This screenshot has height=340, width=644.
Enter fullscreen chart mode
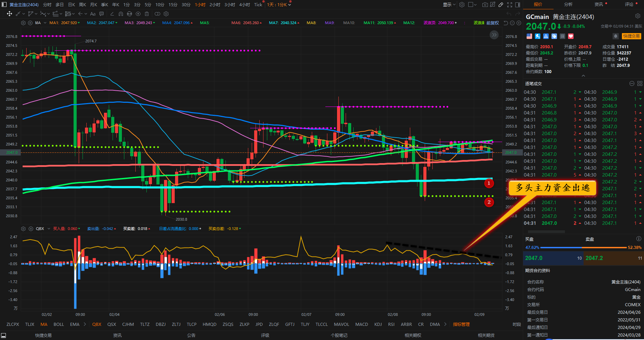(x=510, y=4)
